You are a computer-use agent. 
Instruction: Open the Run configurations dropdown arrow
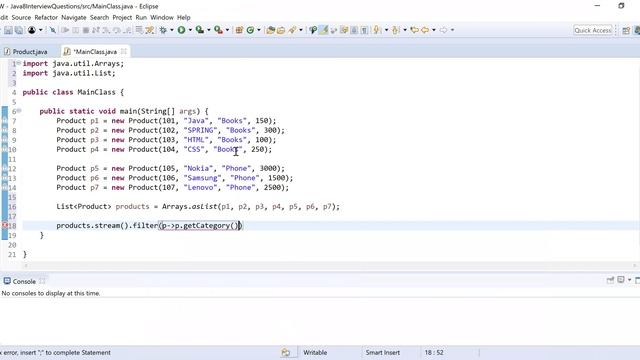(190, 30)
